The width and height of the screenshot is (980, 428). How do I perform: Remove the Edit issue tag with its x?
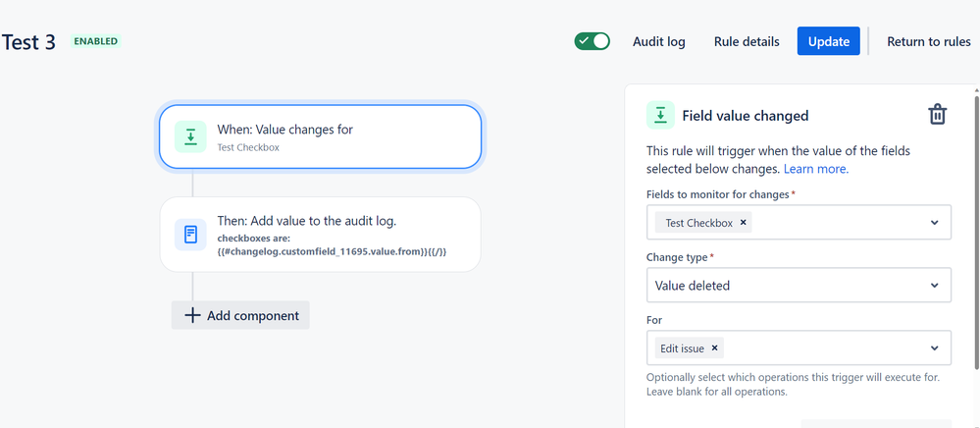[x=714, y=348]
